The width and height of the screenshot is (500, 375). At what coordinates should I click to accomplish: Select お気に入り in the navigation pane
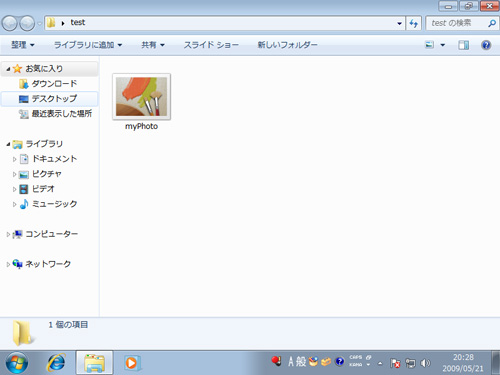[44, 69]
